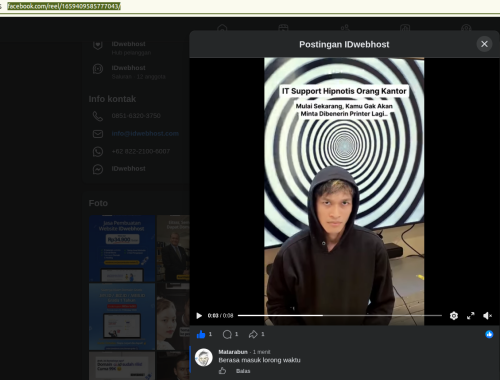The height and width of the screenshot is (380, 500).
Task: Unmute the video sound
Action: [487, 315]
